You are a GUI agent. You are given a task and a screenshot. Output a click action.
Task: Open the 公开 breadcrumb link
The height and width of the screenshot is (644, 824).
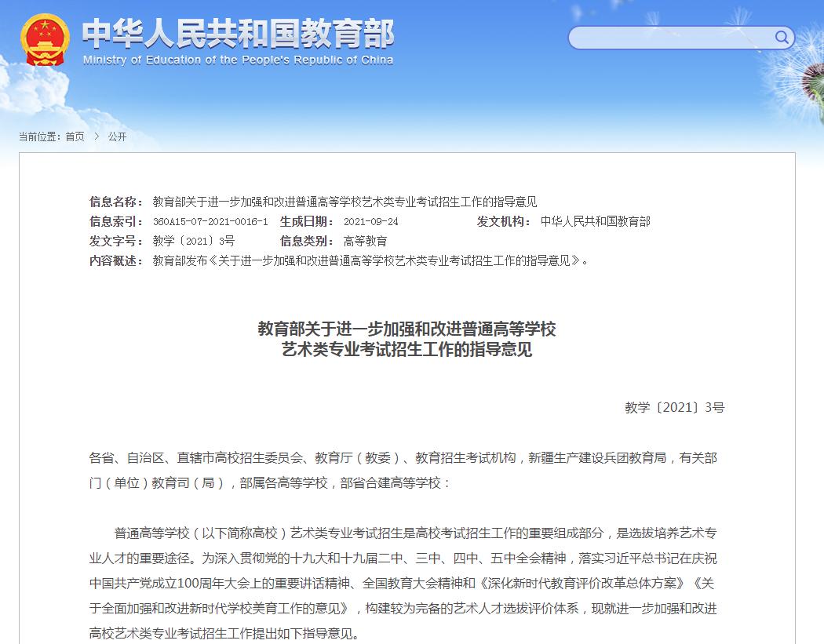117,137
